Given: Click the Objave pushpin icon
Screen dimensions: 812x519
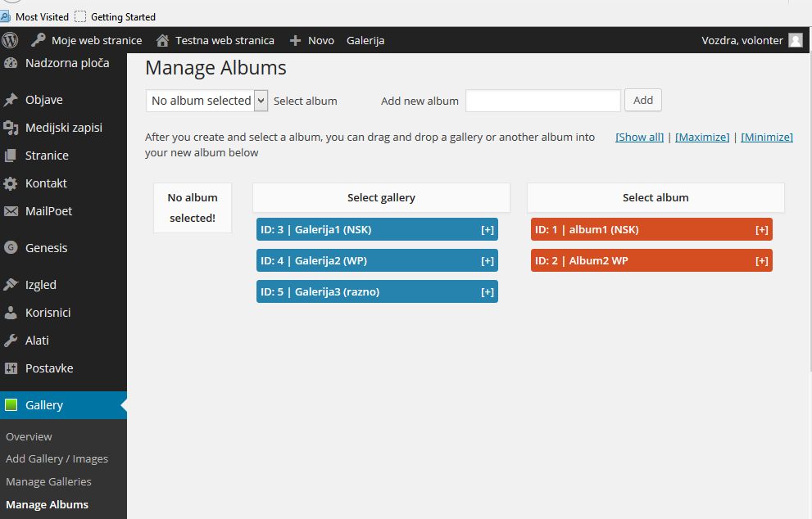Looking at the screenshot, I should click(11, 99).
